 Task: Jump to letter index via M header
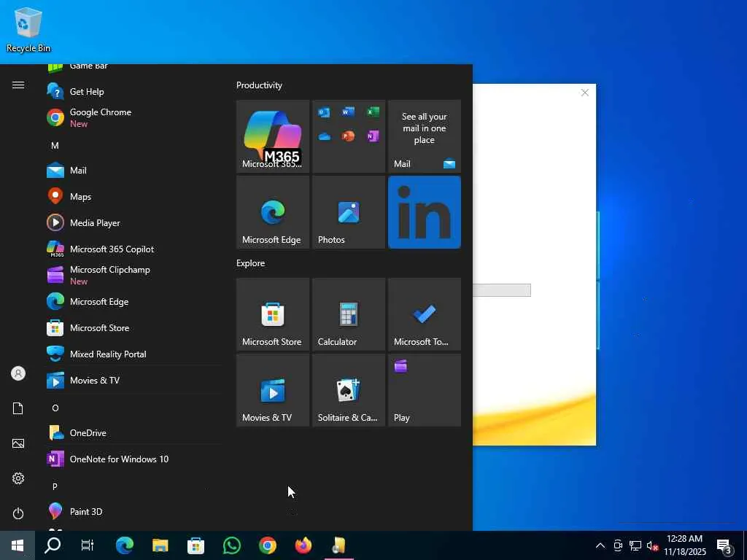55,146
